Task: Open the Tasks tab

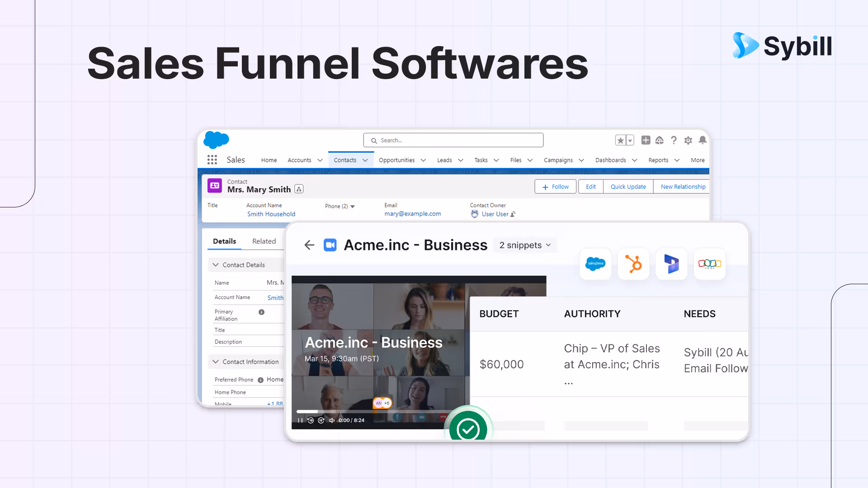Action: (481, 160)
